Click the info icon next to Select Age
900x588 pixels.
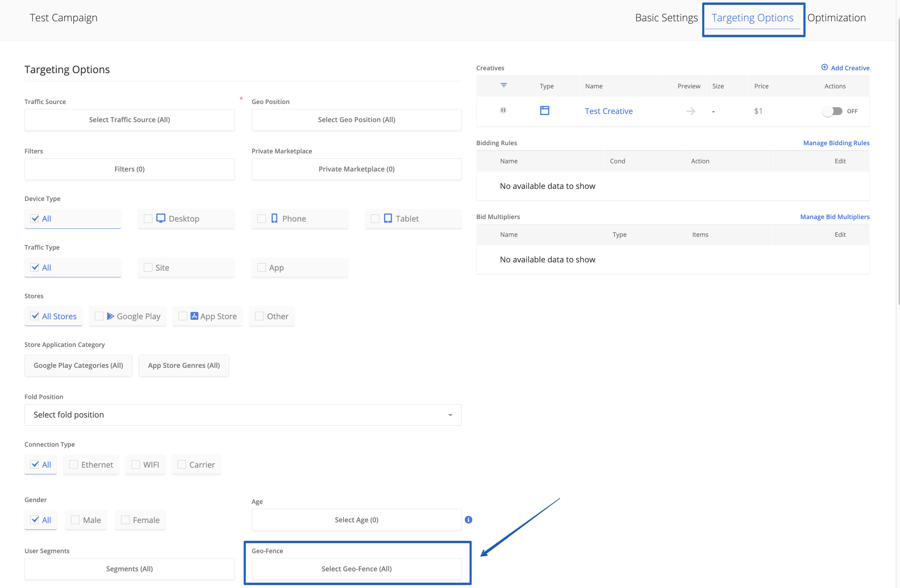tap(468, 519)
